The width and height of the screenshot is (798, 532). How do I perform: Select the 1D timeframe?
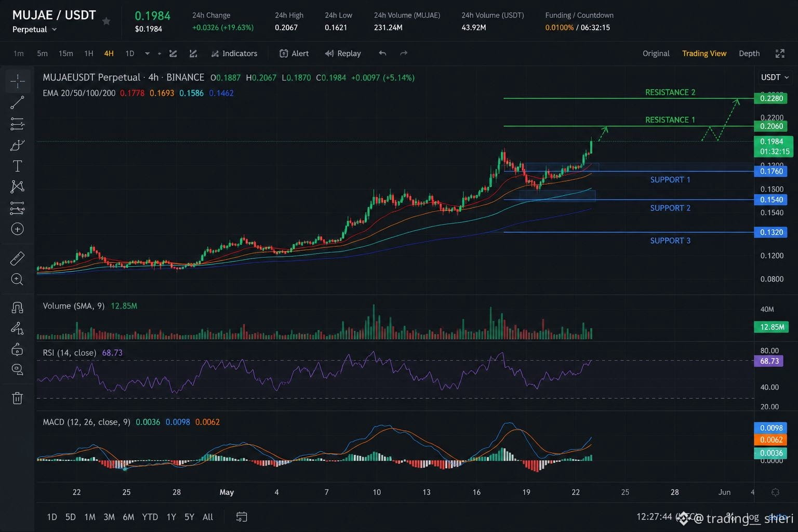(x=129, y=54)
